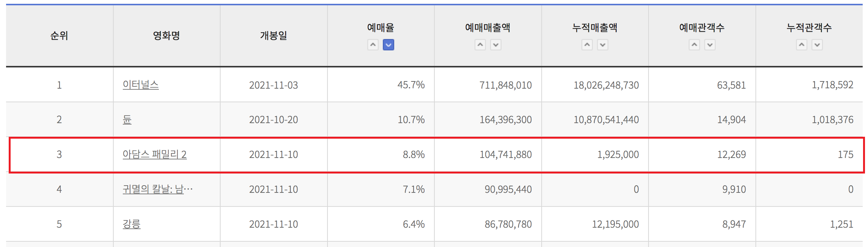Open the 귀멸의 칼날 movie link
This screenshot has height=247, width=868.
click(x=158, y=189)
